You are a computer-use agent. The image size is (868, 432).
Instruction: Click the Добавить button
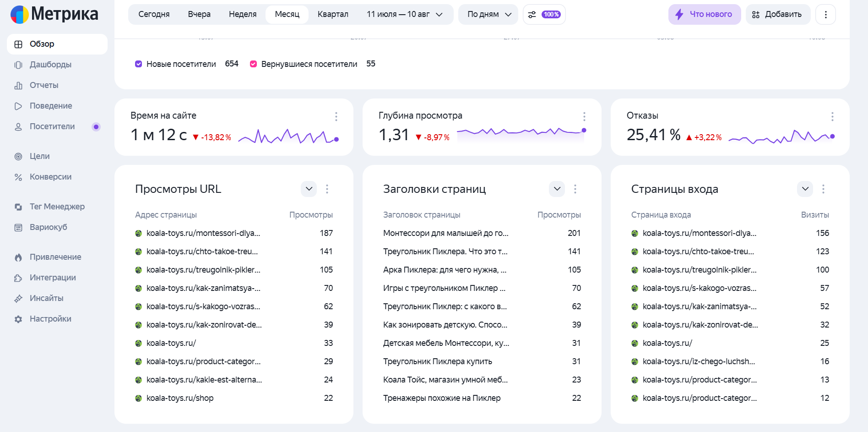[x=778, y=14]
